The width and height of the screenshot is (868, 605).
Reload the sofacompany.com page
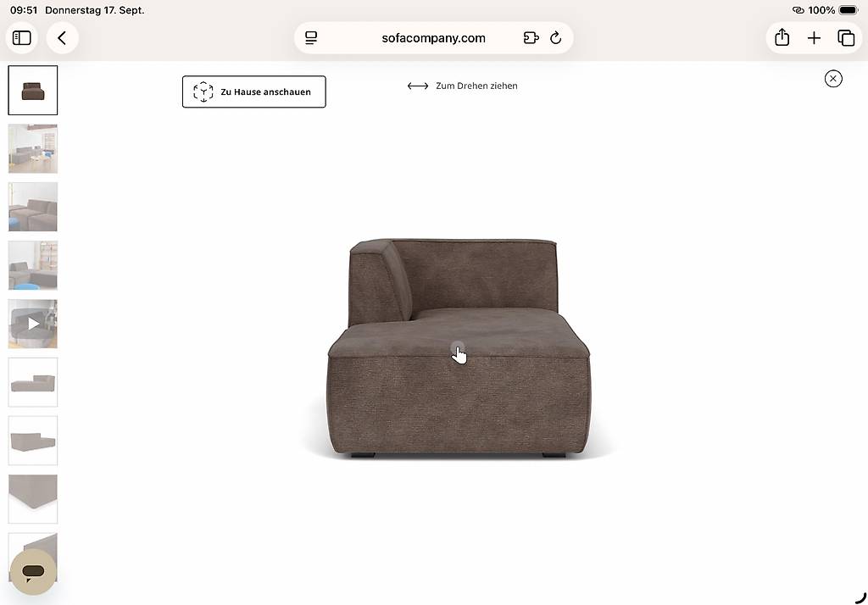[556, 38]
